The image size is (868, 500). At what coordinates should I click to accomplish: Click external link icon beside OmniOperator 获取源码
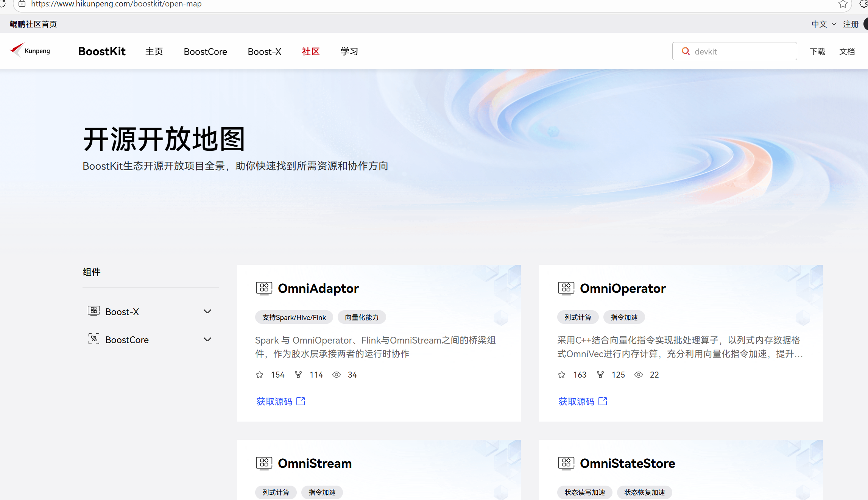click(603, 401)
